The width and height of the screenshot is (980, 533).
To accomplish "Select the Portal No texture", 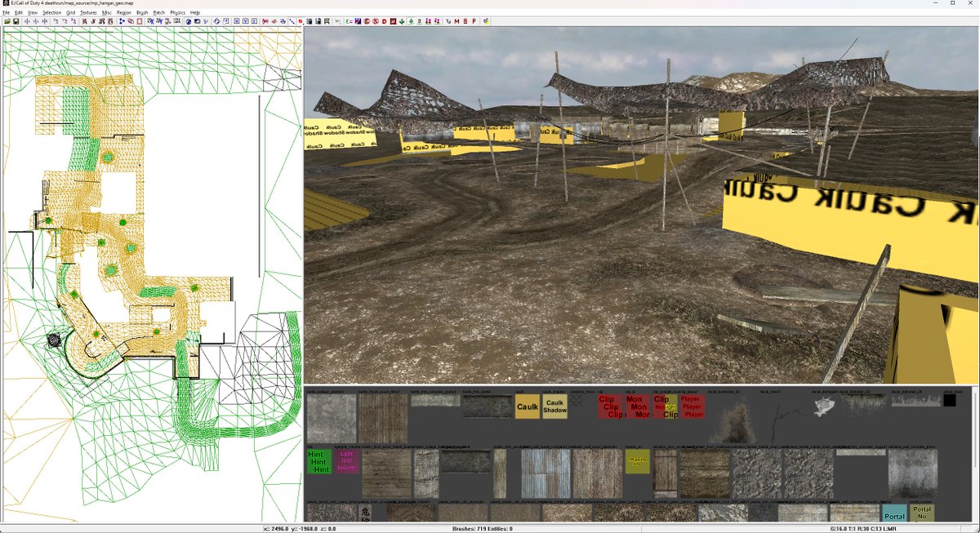I will click(x=922, y=513).
